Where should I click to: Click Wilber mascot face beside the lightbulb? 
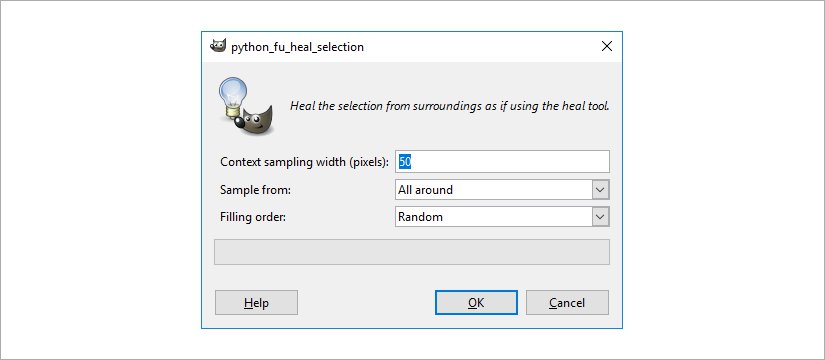(x=255, y=122)
